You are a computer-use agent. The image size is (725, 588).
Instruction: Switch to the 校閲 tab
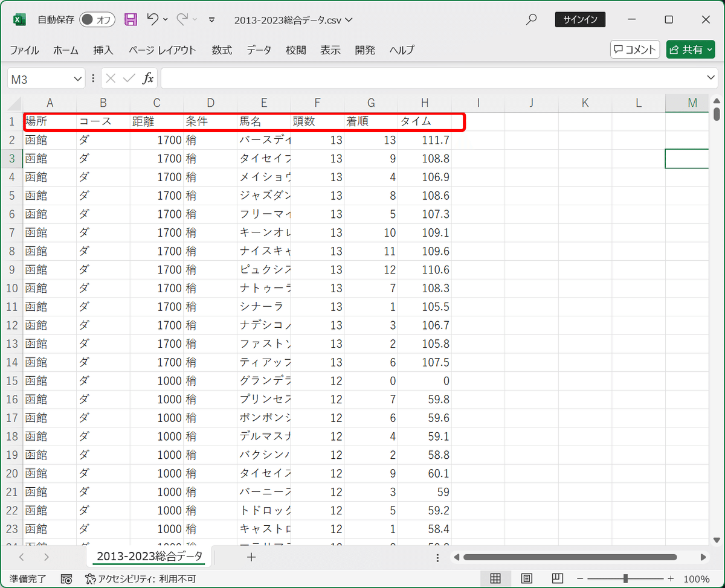click(296, 50)
